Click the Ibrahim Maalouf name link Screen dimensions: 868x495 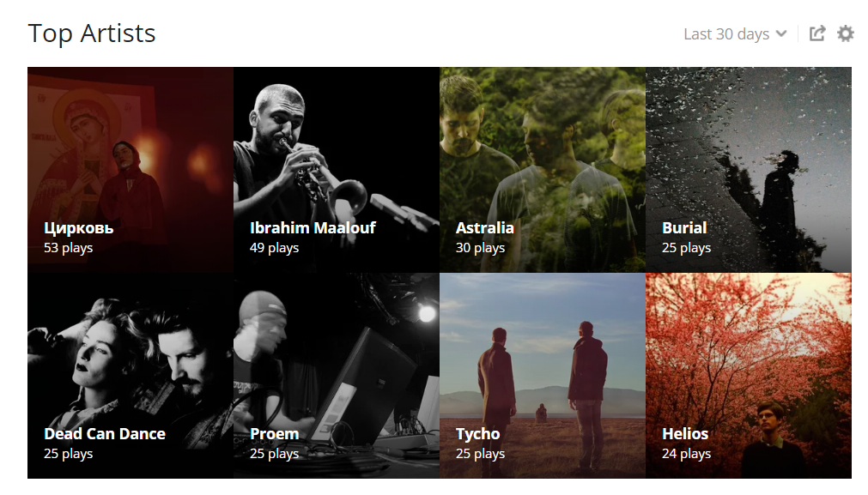[x=313, y=228]
